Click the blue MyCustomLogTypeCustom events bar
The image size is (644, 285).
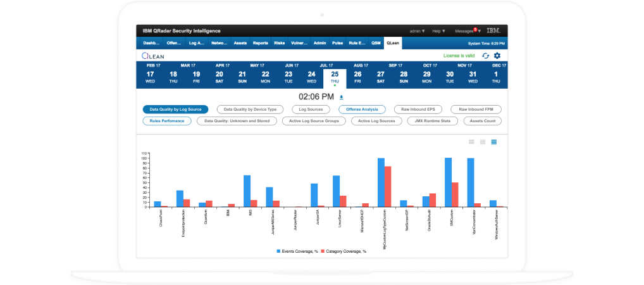click(x=381, y=182)
